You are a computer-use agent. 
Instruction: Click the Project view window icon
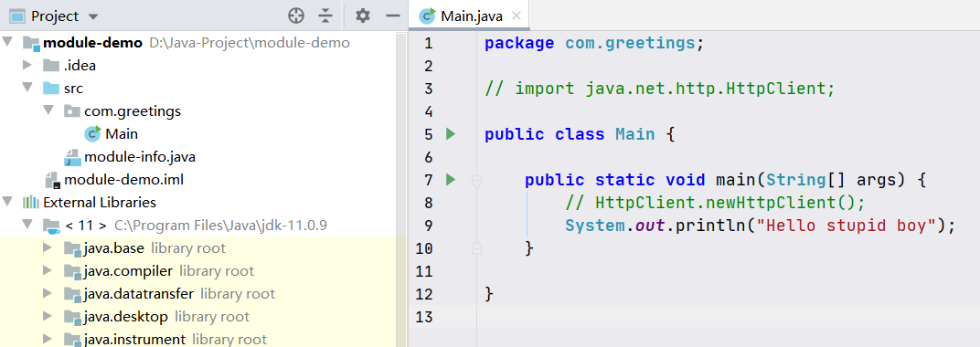pos(16,16)
